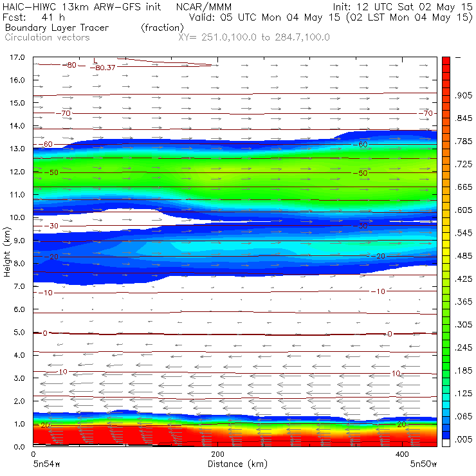This screenshot has height=476, width=476.
Task: Click the vertical 'Height (km)' axis title
Action: tap(7, 252)
